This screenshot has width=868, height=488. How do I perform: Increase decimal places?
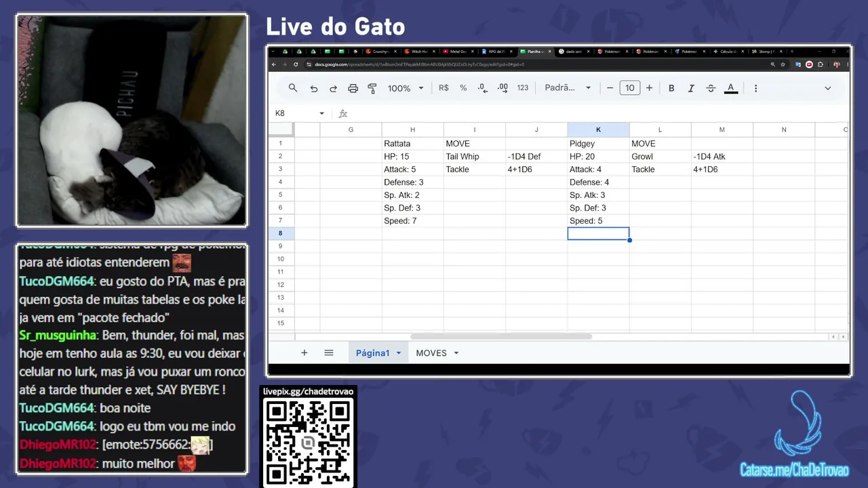[502, 88]
